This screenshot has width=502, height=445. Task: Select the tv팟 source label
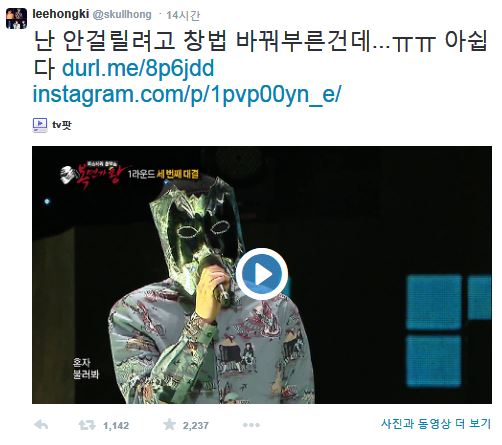click(x=62, y=125)
